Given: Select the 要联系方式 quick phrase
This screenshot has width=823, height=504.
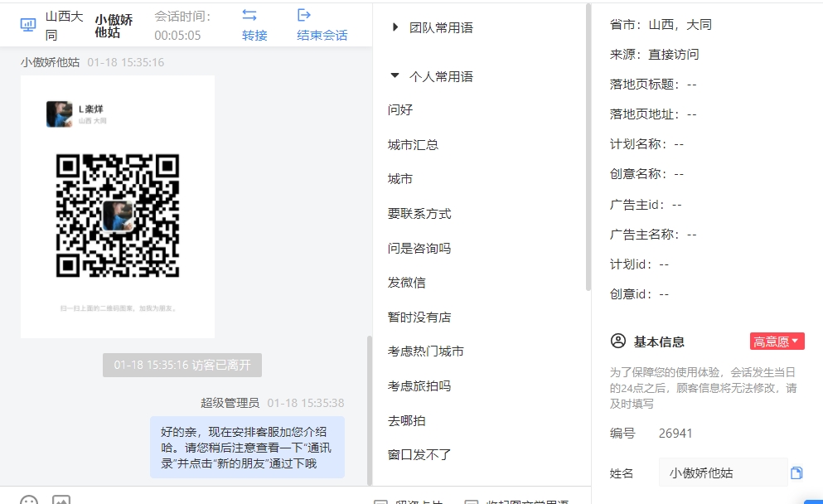Looking at the screenshot, I should click(x=419, y=214).
